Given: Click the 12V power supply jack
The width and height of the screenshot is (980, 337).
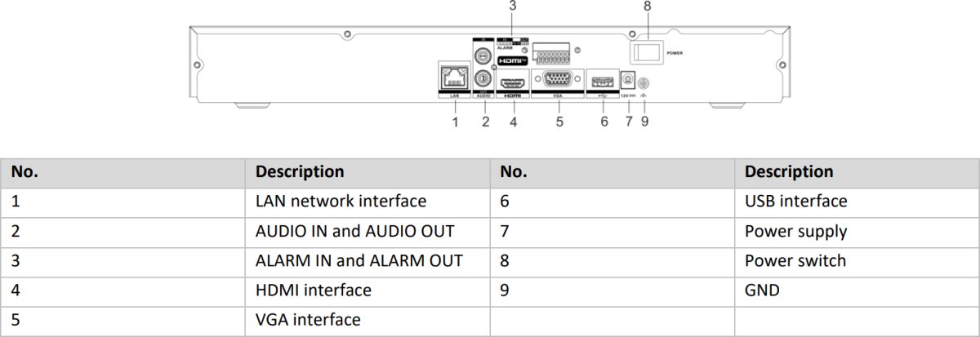Looking at the screenshot, I should pos(627,82).
